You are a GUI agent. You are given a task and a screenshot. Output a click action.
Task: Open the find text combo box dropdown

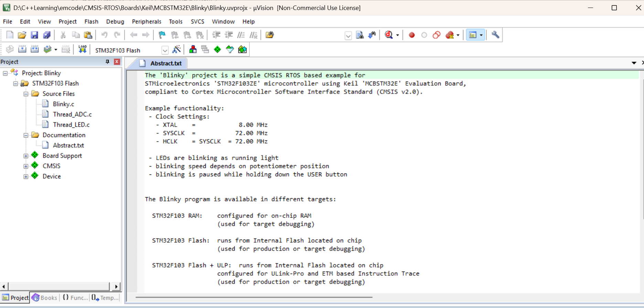pyautogui.click(x=348, y=35)
